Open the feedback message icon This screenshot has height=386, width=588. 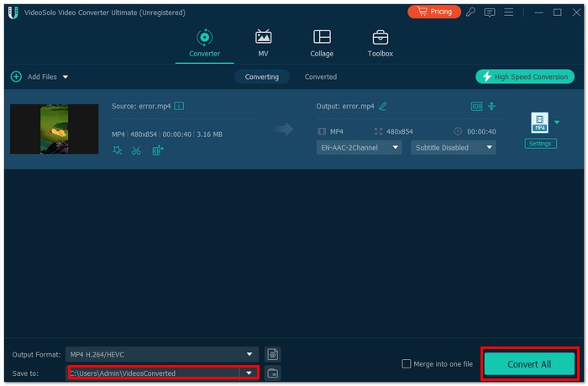tap(490, 12)
